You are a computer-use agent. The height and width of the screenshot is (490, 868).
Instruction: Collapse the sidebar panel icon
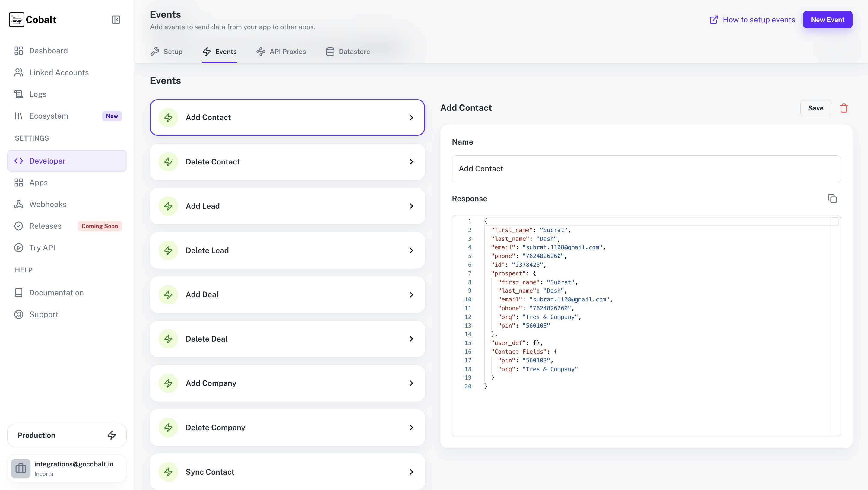pos(116,20)
